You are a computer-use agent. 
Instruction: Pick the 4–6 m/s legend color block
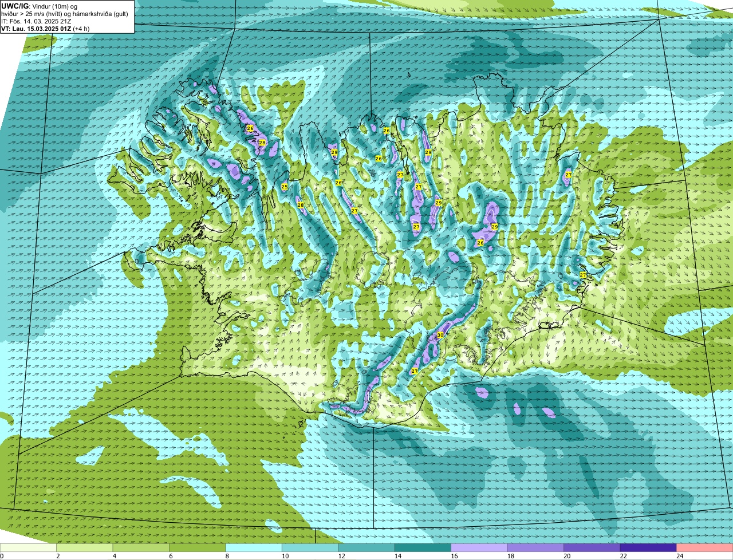tap(141, 547)
